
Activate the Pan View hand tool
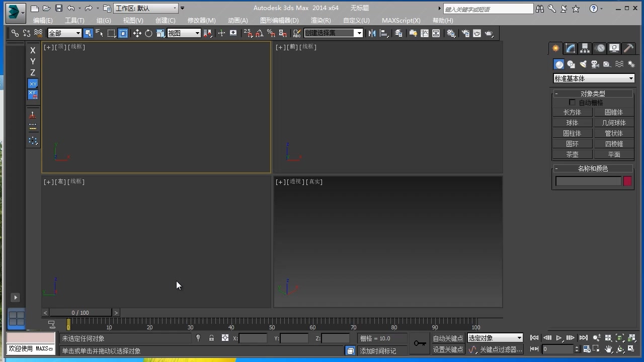[608, 349]
